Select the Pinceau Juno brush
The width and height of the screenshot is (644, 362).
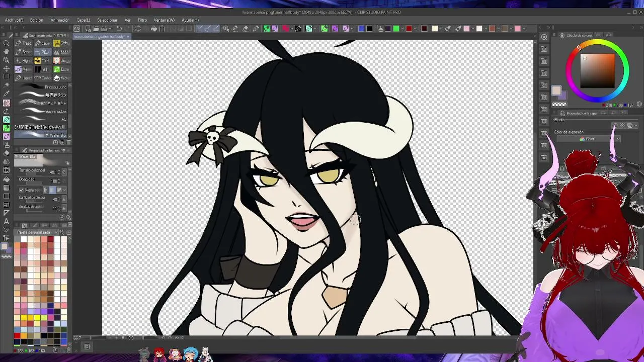[x=41, y=87]
